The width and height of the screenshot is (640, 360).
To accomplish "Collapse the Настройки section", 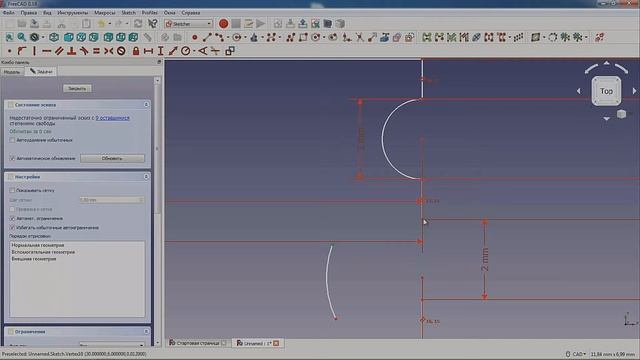I will tap(146, 177).
